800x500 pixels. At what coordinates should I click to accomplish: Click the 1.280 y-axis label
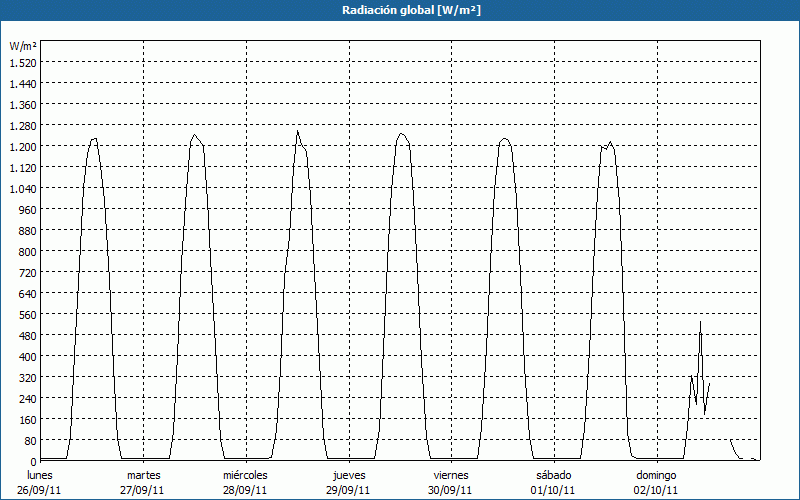(22, 126)
